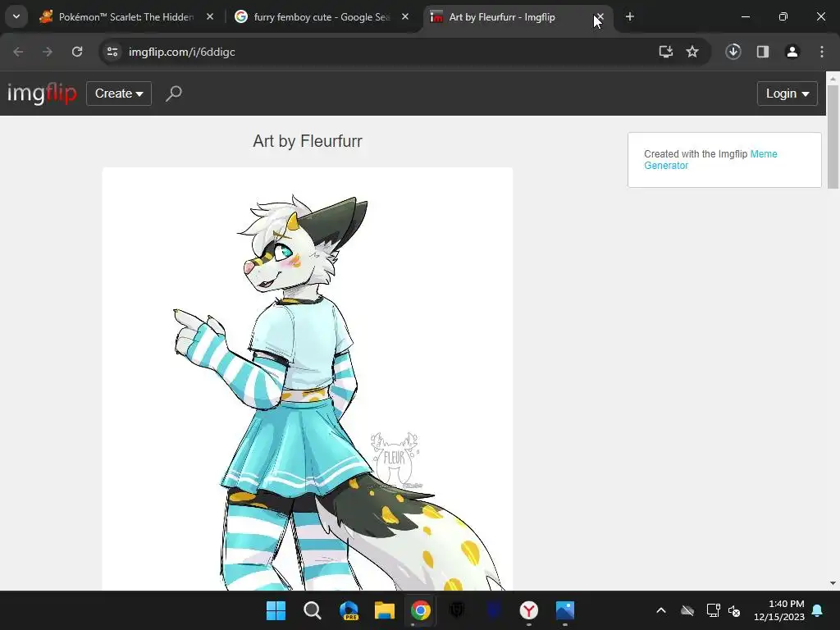Bookmark this page with the star
The width and height of the screenshot is (840, 630).
(x=692, y=52)
